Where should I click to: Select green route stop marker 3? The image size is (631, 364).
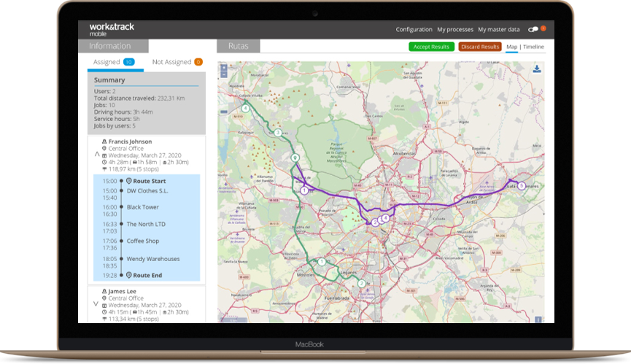[x=278, y=133]
